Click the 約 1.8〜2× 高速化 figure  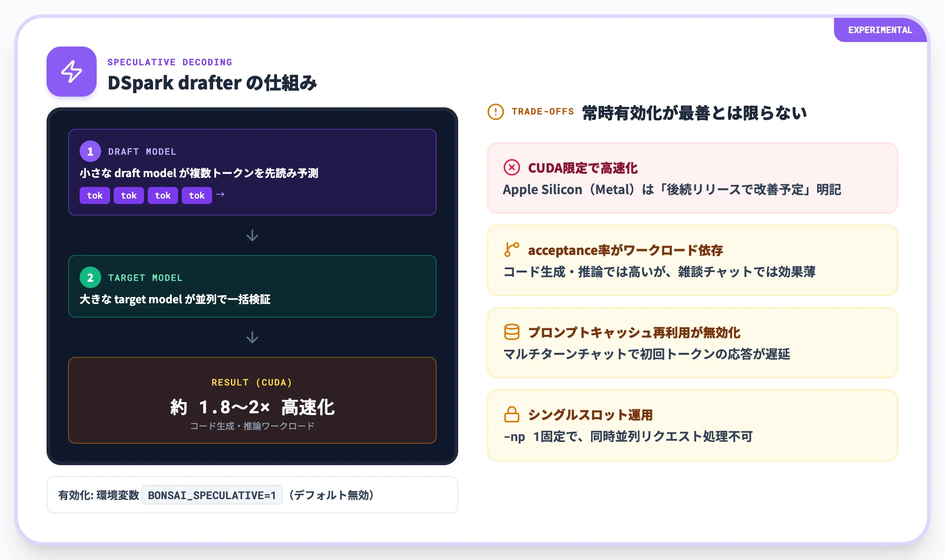tap(252, 407)
